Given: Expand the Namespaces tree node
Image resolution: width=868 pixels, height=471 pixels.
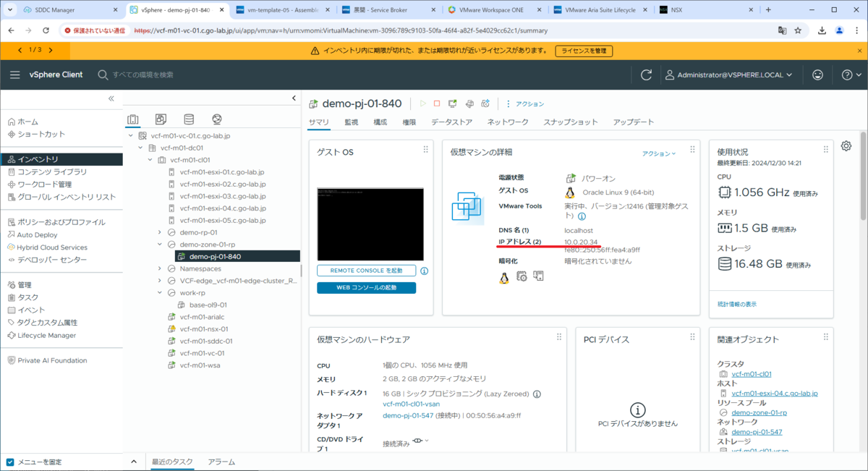Looking at the screenshot, I should 159,268.
